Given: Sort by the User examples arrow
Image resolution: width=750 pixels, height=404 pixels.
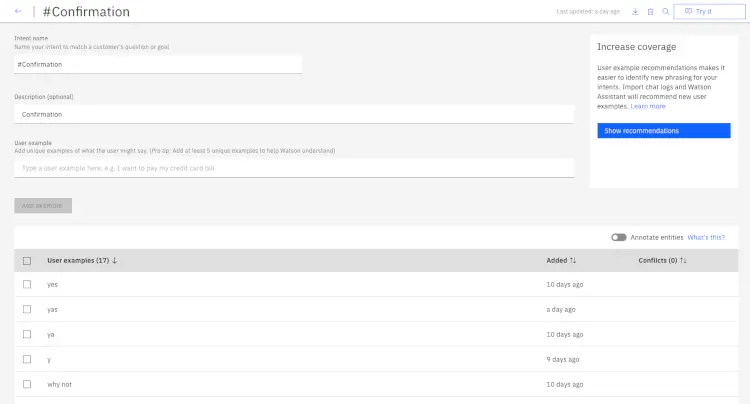Looking at the screenshot, I should (x=115, y=261).
